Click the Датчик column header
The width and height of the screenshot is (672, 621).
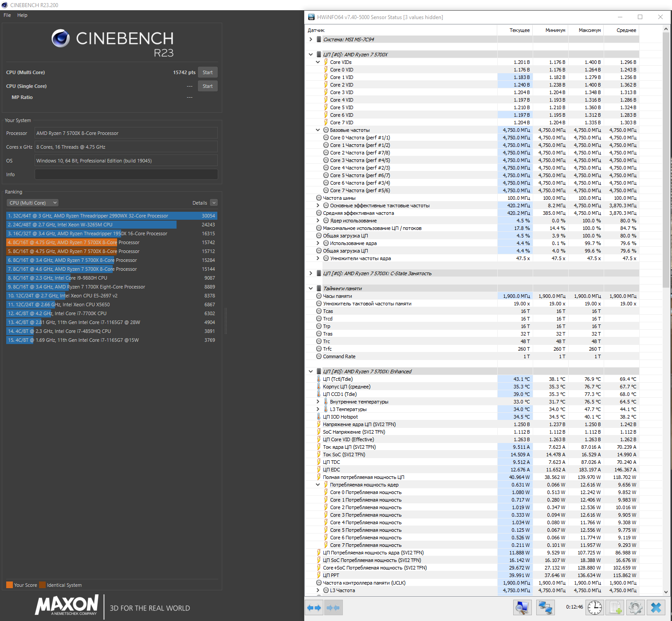click(x=401, y=30)
